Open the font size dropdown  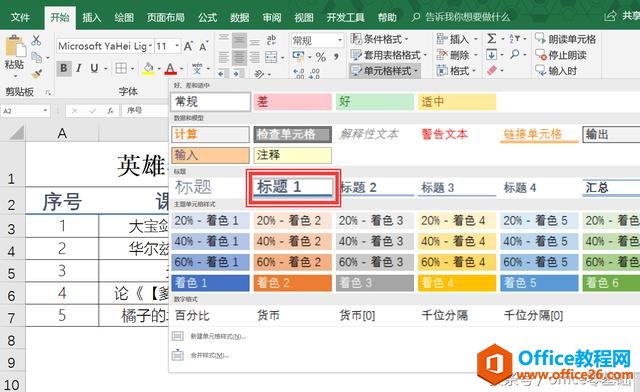(177, 46)
